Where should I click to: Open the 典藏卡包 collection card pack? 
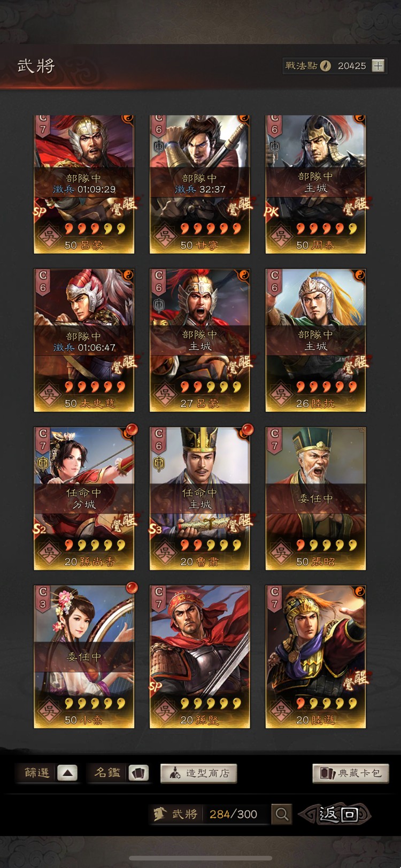click(x=350, y=773)
